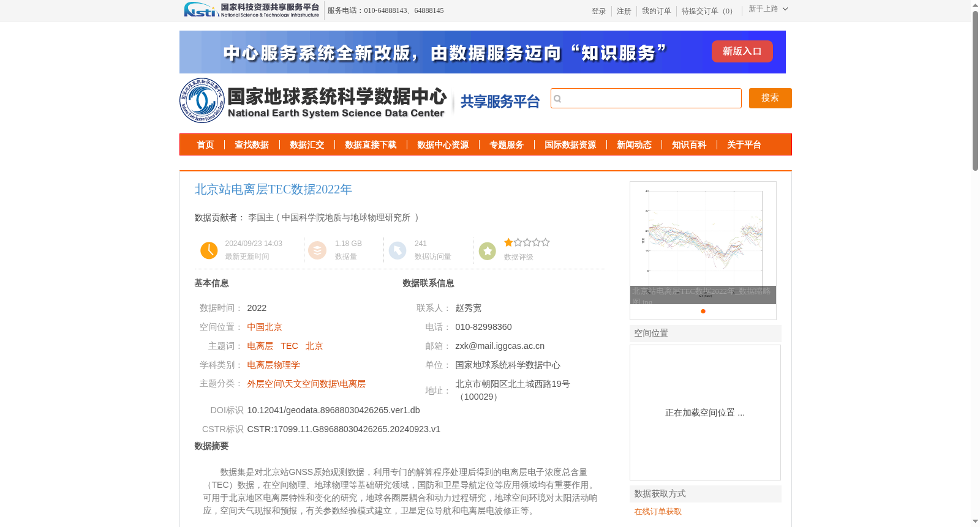
Task: Open the 首页 menu item
Action: pos(205,145)
